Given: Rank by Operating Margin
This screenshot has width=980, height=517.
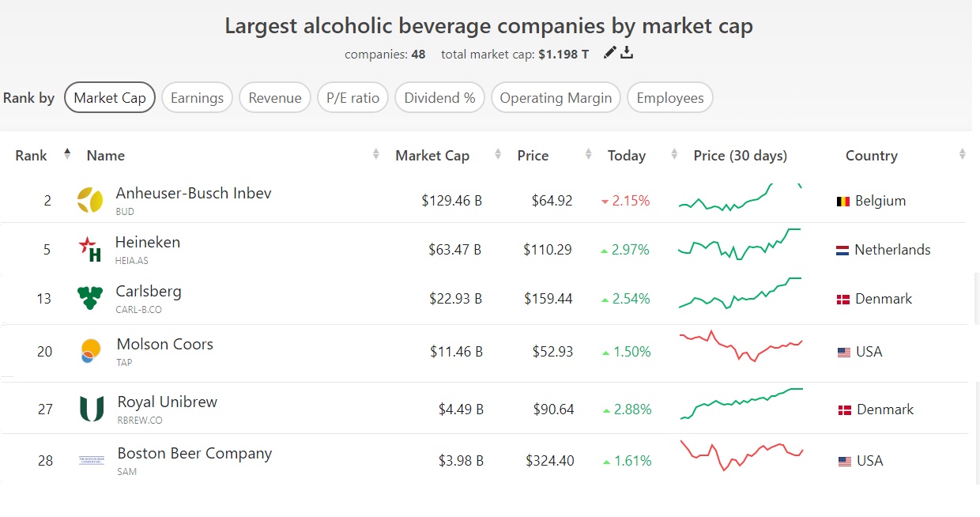Looking at the screenshot, I should [556, 98].
